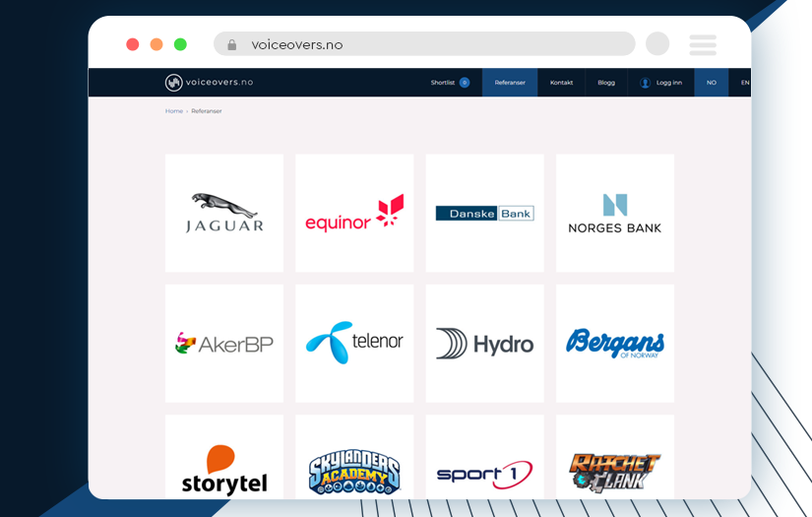The height and width of the screenshot is (517, 812).
Task: Switch language to NO
Action: pyautogui.click(x=711, y=83)
